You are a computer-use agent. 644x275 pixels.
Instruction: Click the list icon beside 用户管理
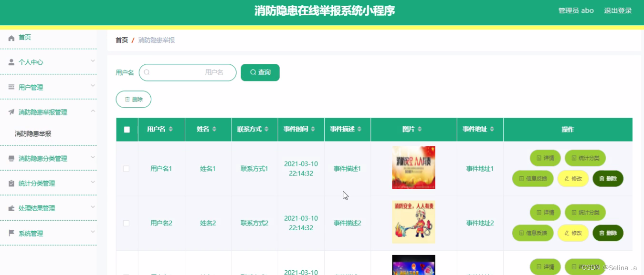tap(11, 87)
